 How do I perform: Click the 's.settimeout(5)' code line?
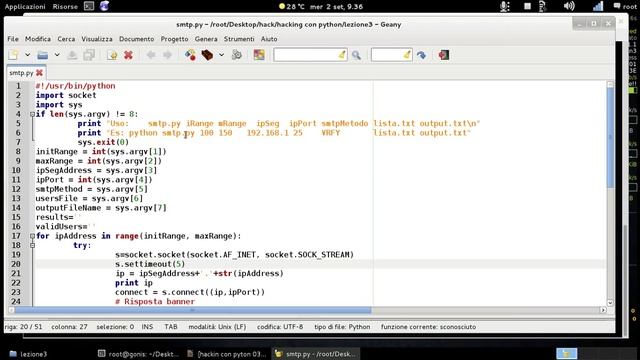point(150,264)
